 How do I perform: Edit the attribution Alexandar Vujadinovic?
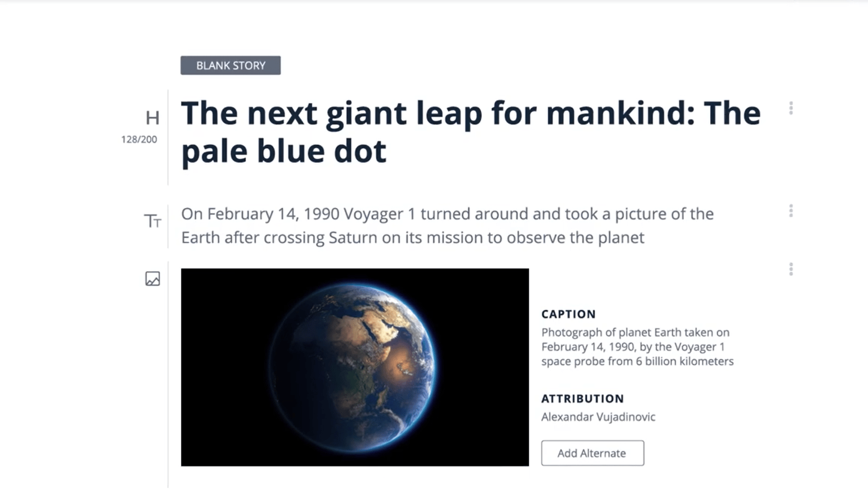[x=598, y=417]
